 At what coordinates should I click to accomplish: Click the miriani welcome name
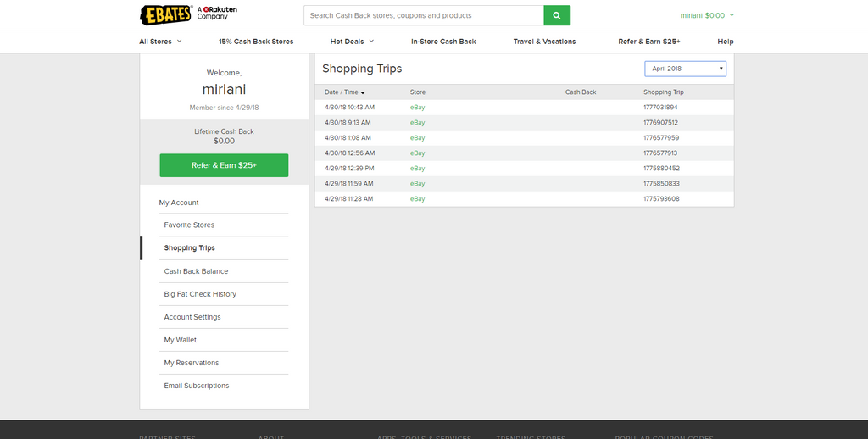pyautogui.click(x=224, y=90)
